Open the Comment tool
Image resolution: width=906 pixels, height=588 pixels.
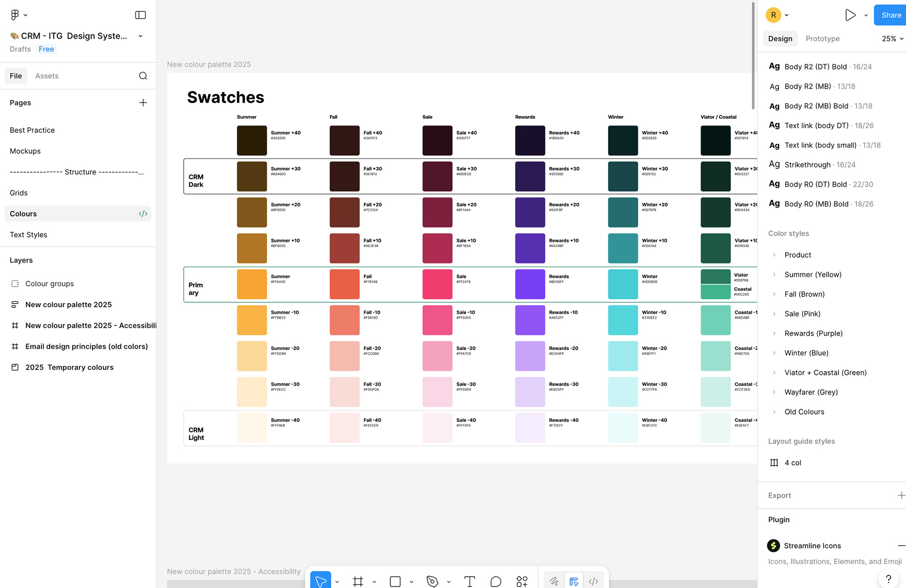click(495, 581)
